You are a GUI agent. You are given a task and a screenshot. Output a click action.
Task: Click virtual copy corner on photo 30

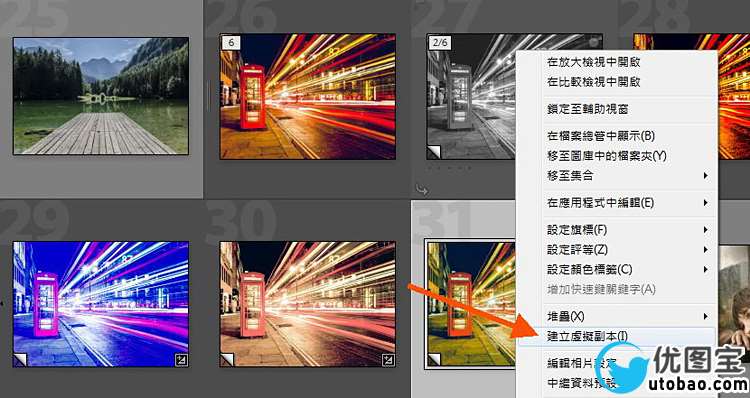pyautogui.click(x=227, y=359)
